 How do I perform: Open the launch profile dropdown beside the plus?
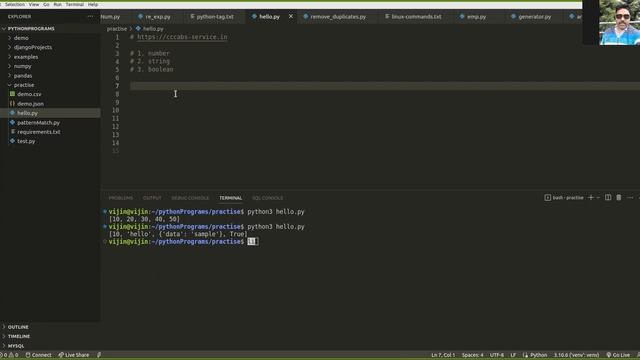[x=598, y=198]
